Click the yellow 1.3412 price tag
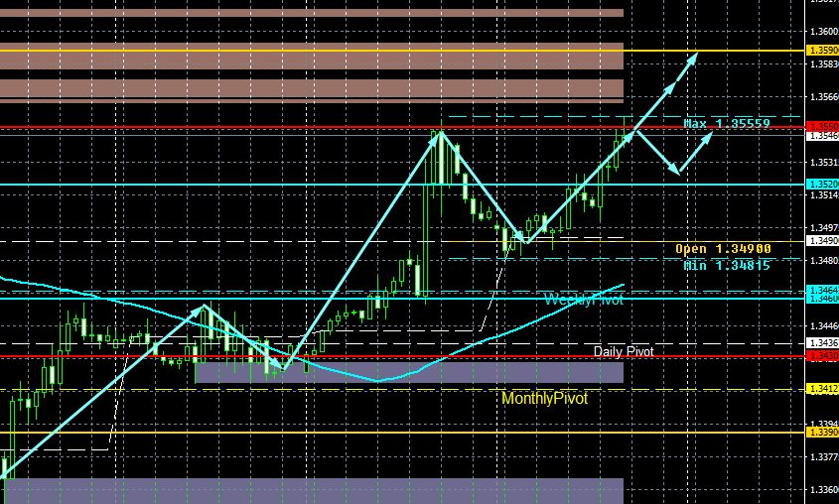The height and width of the screenshot is (504, 839). point(822,389)
